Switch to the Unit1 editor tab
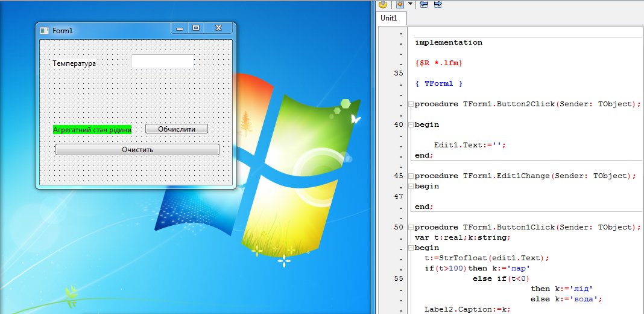This screenshot has height=314, width=644. point(390,18)
